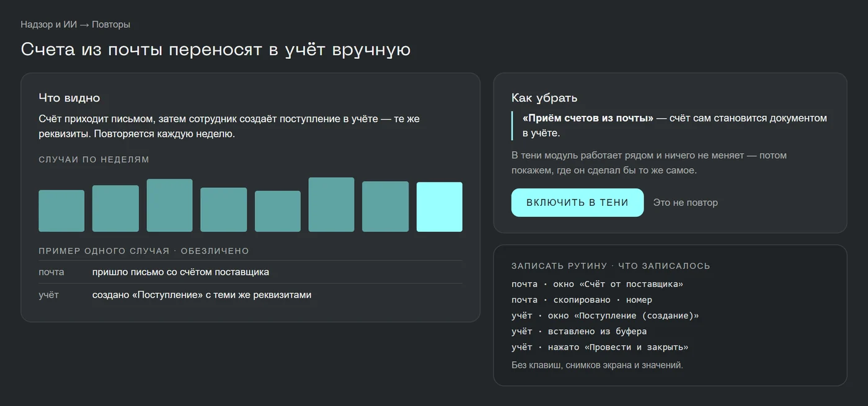The height and width of the screenshot is (406, 868).
Task: Click heading «Счета из почты переносят в учёт вручную»
Action: coord(216,50)
